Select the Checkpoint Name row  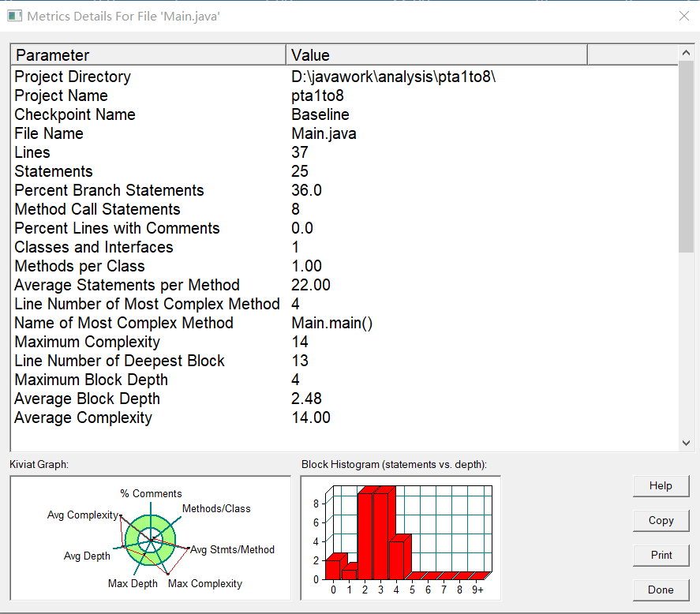click(344, 114)
